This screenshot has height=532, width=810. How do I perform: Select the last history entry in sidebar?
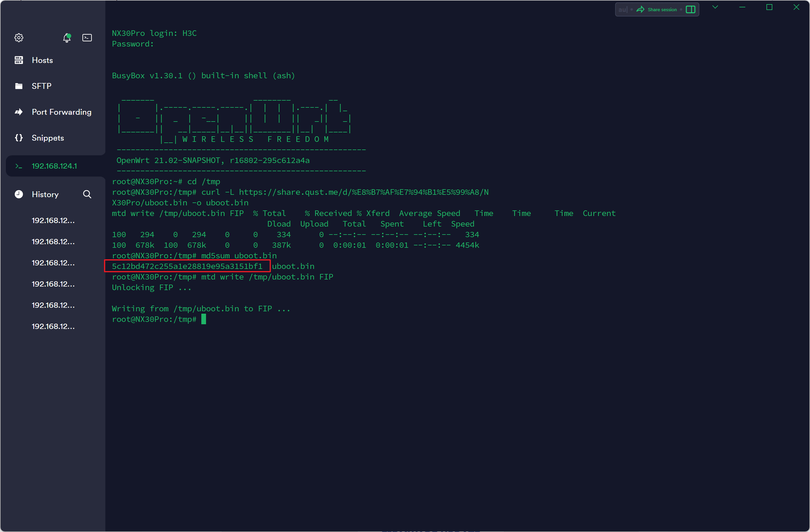53,326
